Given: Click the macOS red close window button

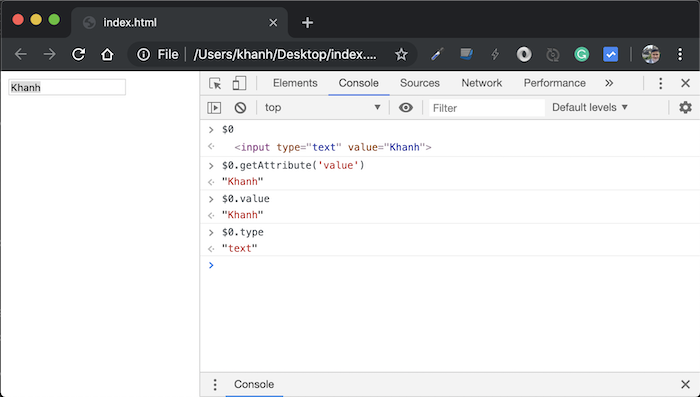Looking at the screenshot, I should pyautogui.click(x=18, y=20).
